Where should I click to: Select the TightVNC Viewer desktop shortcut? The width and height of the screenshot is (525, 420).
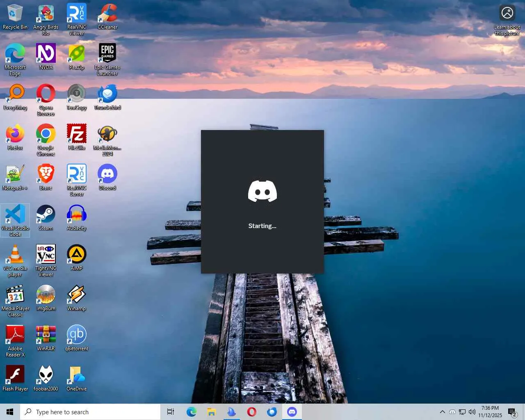coord(46,261)
